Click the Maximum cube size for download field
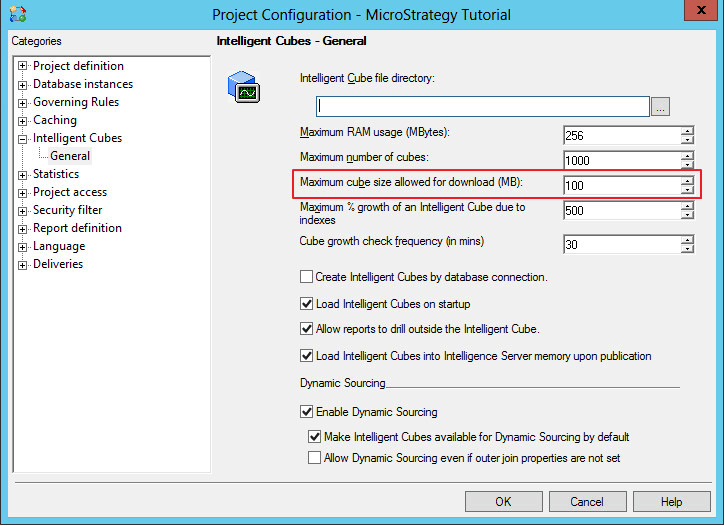Viewport: 725px width, 526px height. tap(622, 186)
